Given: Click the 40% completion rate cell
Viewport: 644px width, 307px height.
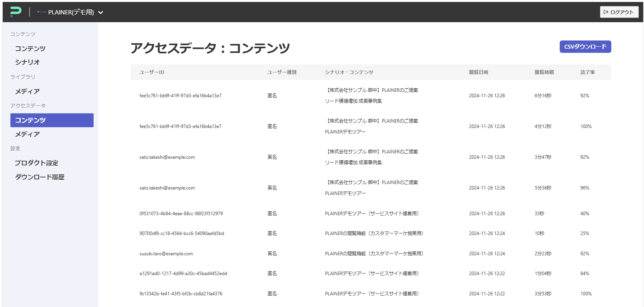Looking at the screenshot, I should coord(584,214).
